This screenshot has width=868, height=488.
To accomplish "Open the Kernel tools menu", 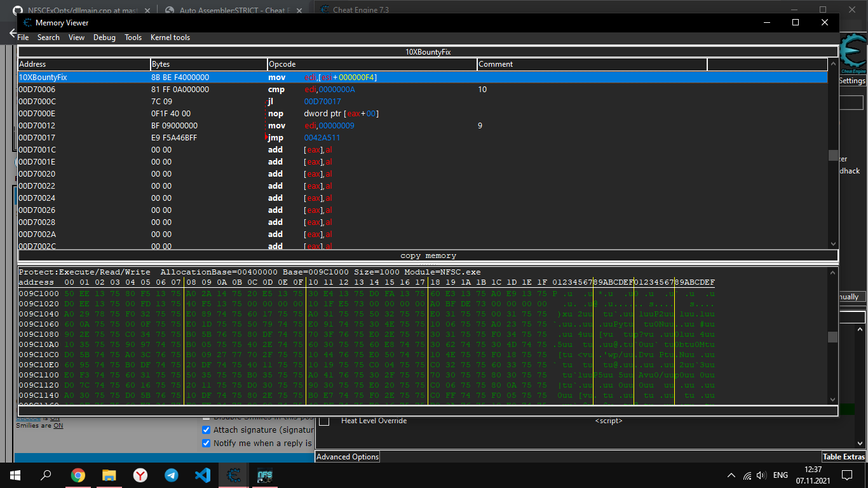I will [x=170, y=37].
